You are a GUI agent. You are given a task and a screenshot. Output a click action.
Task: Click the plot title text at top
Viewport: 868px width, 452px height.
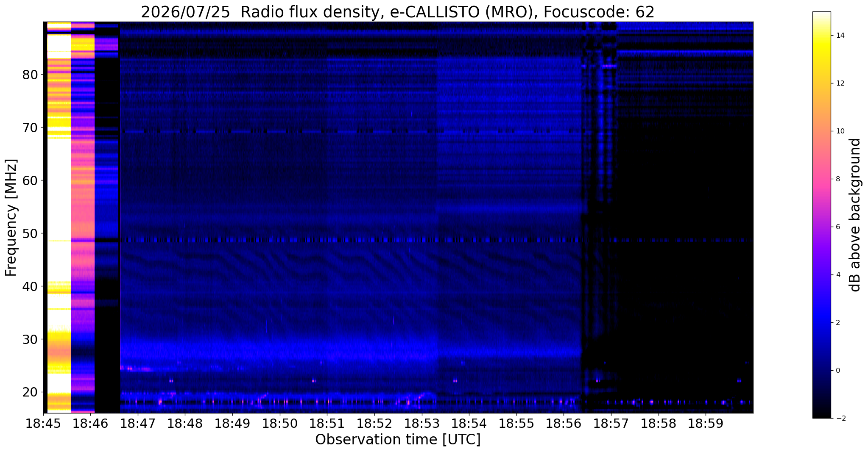[398, 12]
